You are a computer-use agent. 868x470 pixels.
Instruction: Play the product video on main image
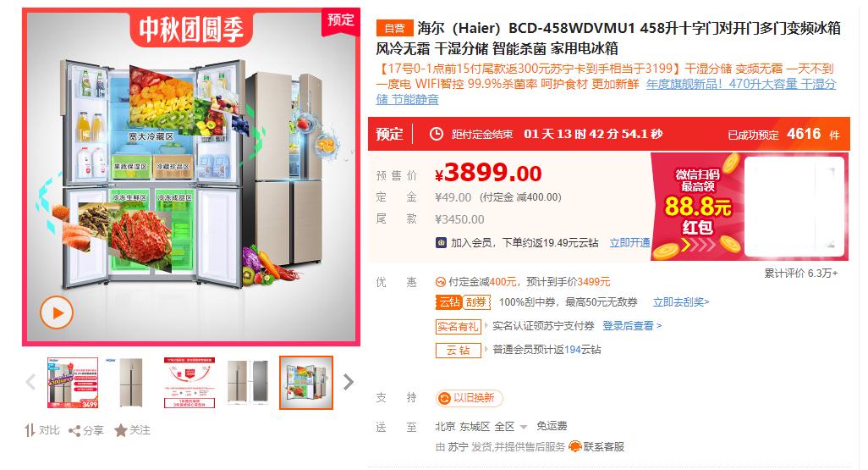point(57,313)
